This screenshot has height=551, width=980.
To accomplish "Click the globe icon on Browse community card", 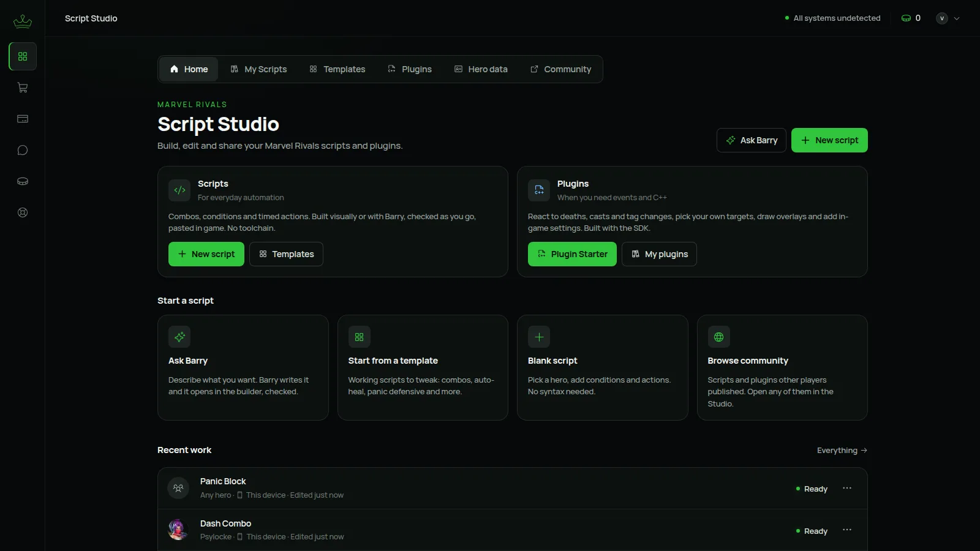I will 718,337.
